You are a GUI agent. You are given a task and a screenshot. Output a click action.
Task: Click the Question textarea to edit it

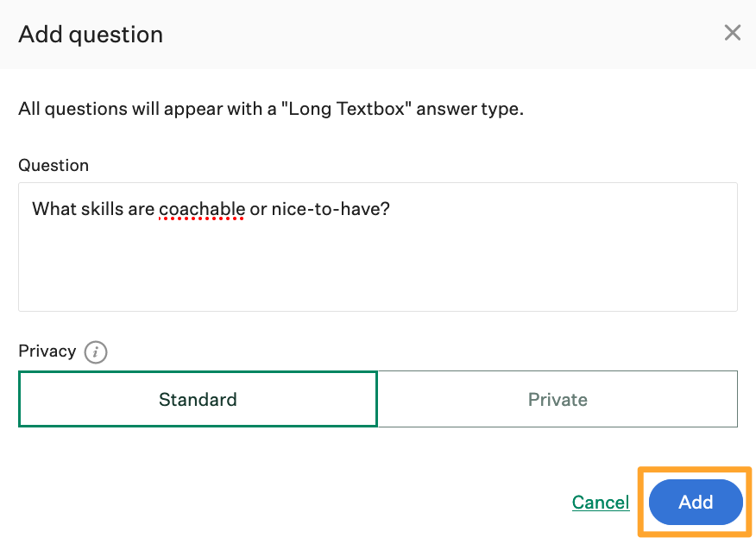click(x=377, y=246)
